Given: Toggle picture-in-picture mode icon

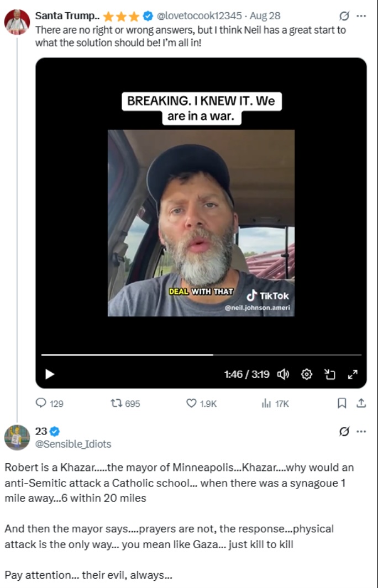Looking at the screenshot, I should 330,374.
